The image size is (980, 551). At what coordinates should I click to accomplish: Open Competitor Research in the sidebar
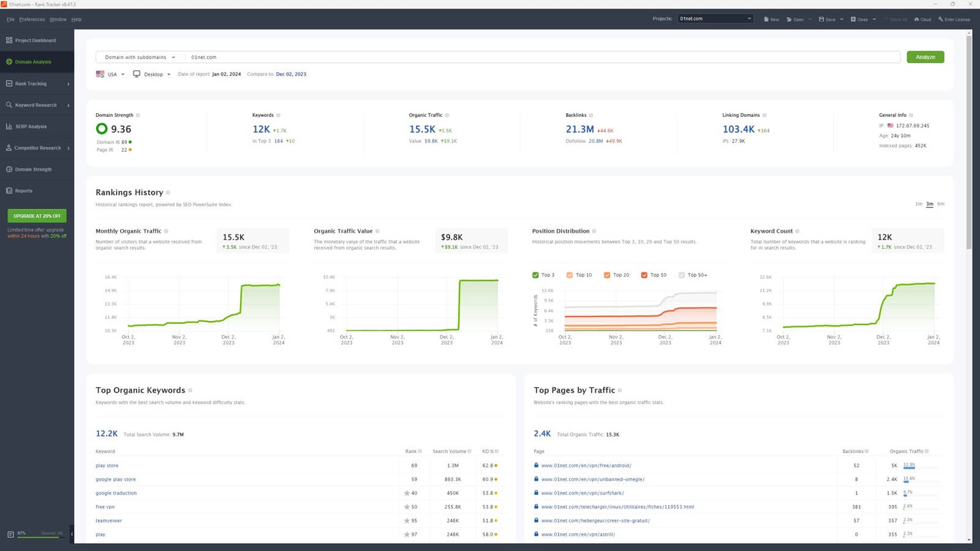(x=37, y=148)
